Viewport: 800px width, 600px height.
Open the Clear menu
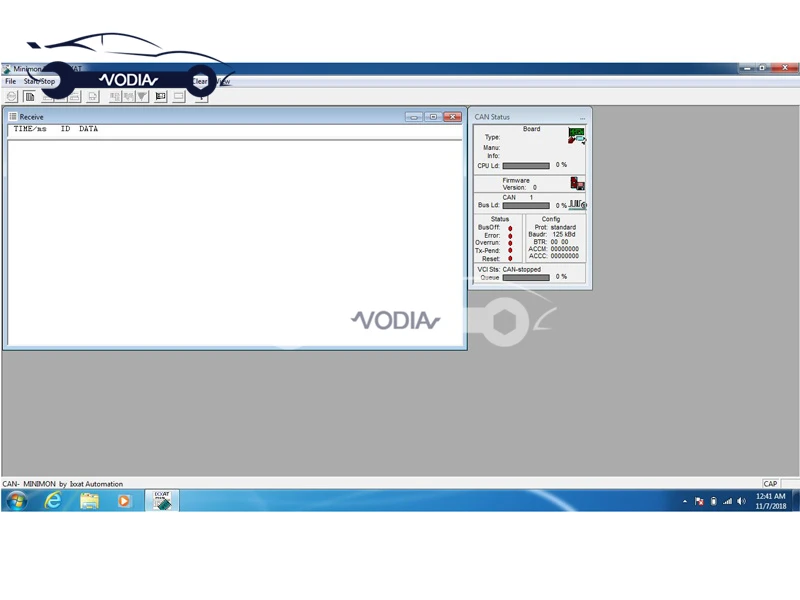click(x=199, y=81)
